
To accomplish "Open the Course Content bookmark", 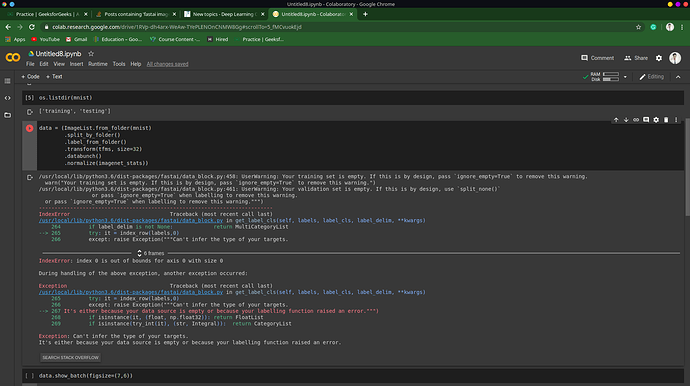I will (x=175, y=39).
